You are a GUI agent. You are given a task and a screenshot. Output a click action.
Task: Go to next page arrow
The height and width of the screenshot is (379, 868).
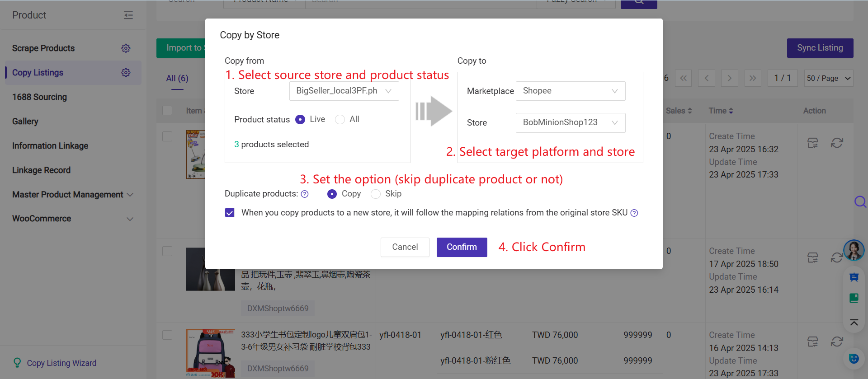730,78
